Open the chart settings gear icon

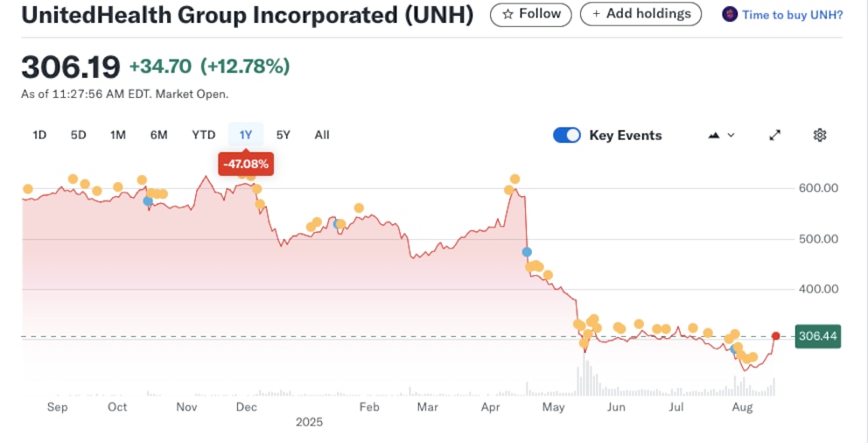tap(820, 135)
